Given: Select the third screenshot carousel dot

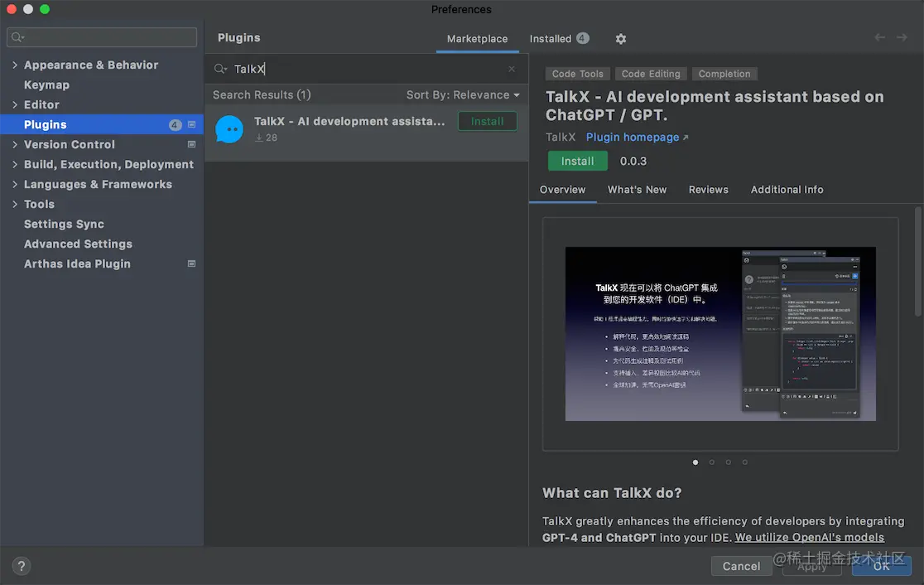Looking at the screenshot, I should [x=729, y=462].
